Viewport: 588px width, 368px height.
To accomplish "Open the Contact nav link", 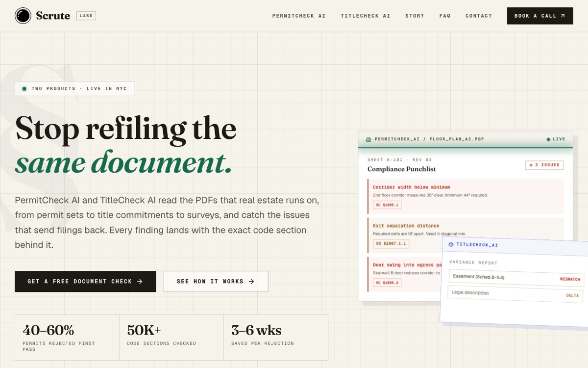I will tap(479, 16).
